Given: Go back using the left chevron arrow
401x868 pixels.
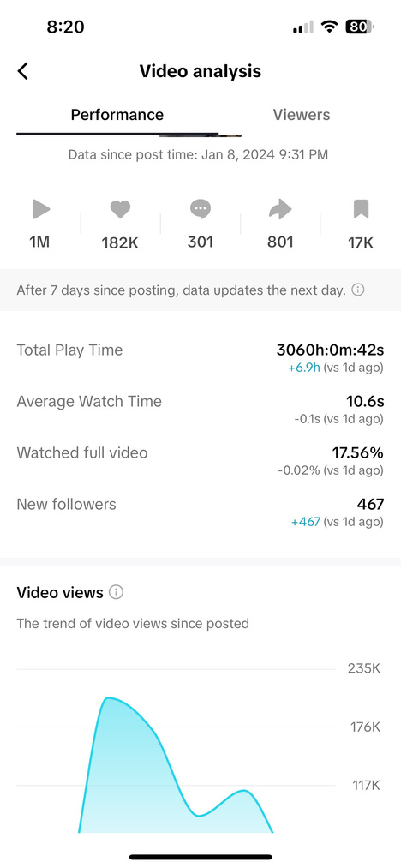Looking at the screenshot, I should (x=23, y=71).
